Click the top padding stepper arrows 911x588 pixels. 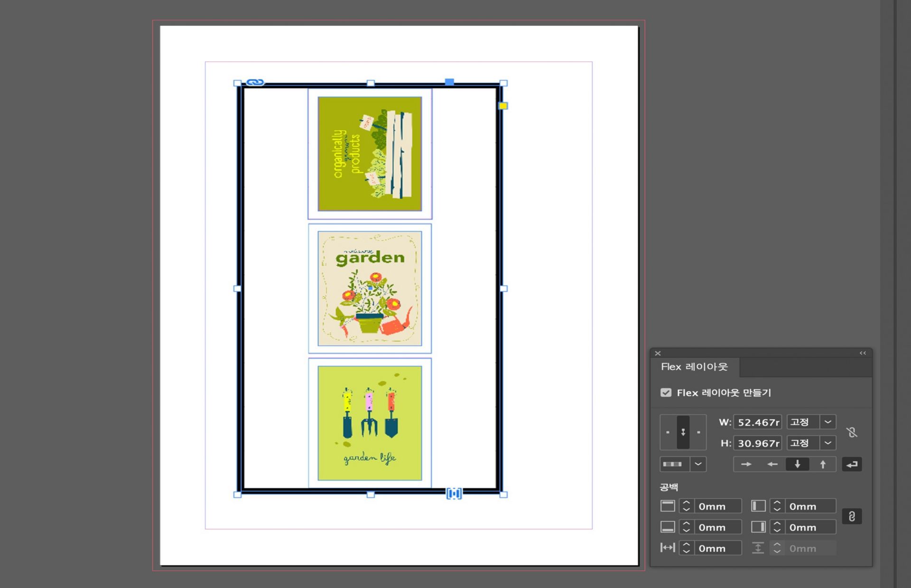pos(686,506)
